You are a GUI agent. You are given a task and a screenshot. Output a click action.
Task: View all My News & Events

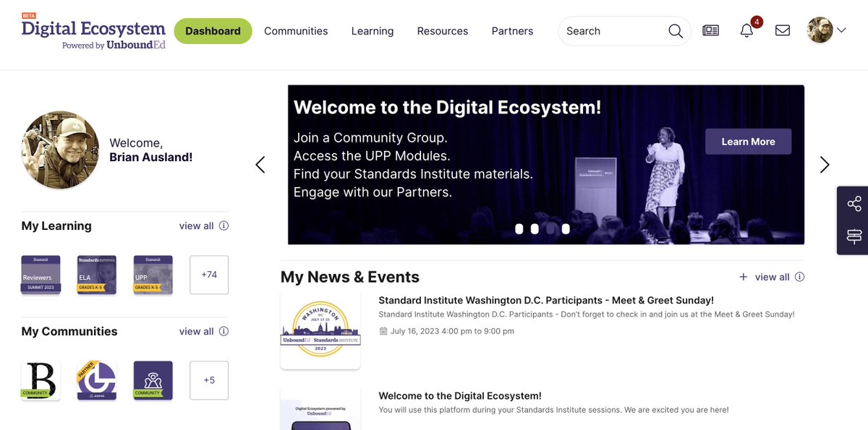coord(773,277)
